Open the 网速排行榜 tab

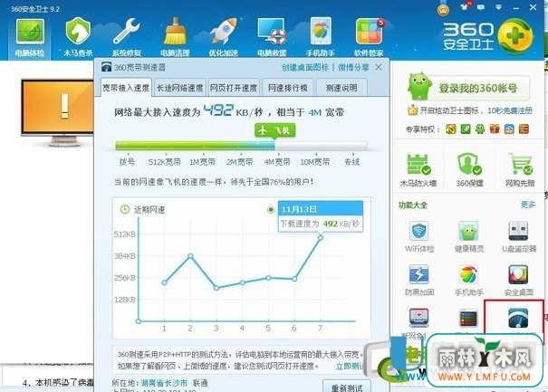tap(288, 88)
